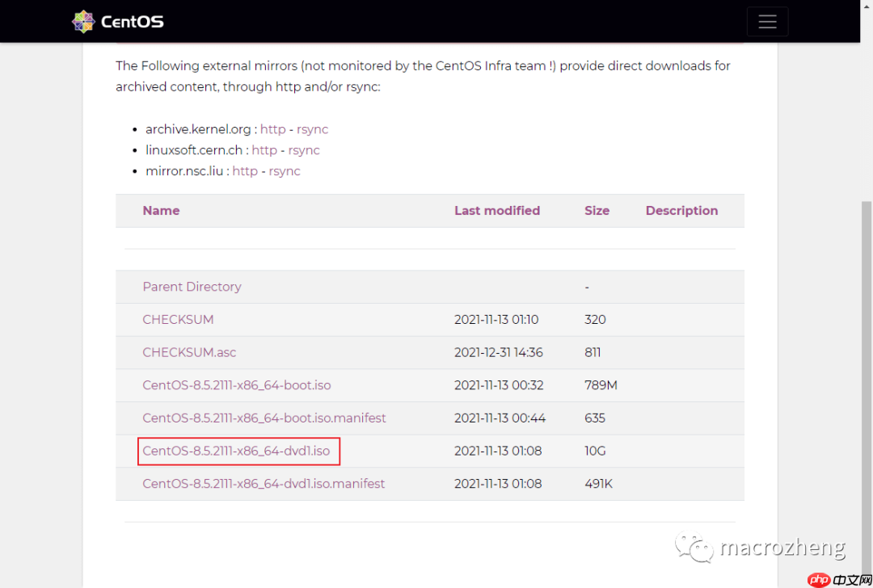The height and width of the screenshot is (588, 873).
Task: Click the Name column header
Action: (161, 210)
